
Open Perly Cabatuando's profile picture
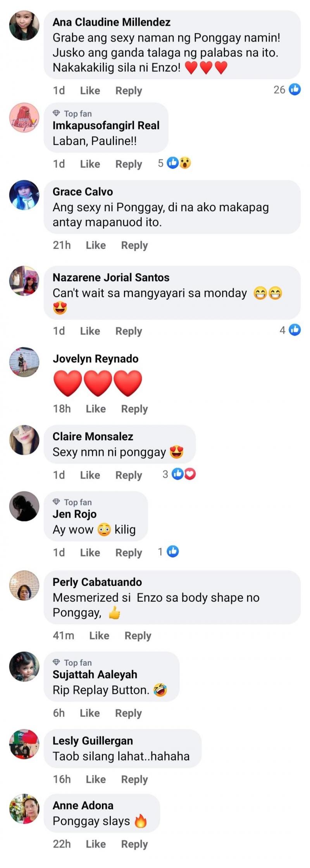tap(24, 585)
